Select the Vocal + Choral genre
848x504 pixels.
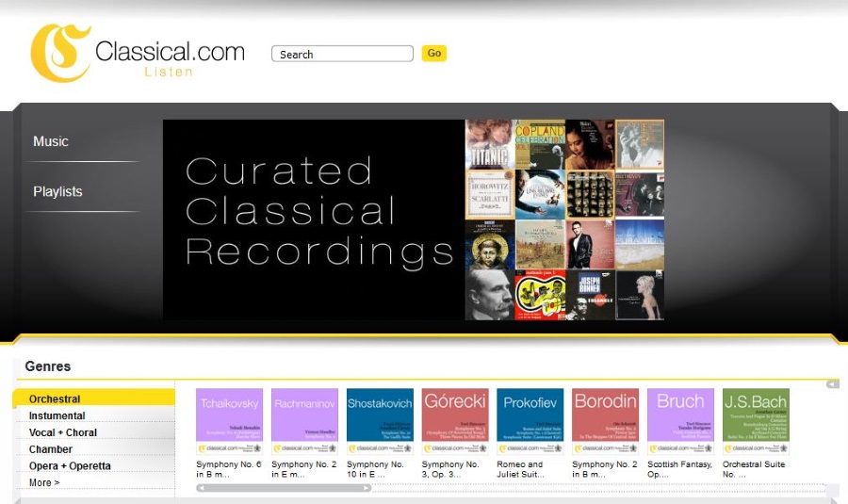coord(63,432)
